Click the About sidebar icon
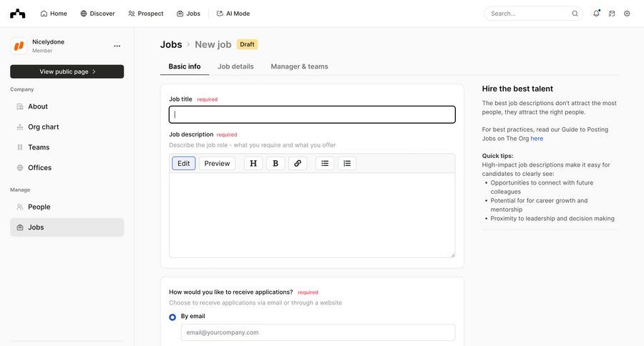Screen dimensions: 644x346 tap(20, 107)
